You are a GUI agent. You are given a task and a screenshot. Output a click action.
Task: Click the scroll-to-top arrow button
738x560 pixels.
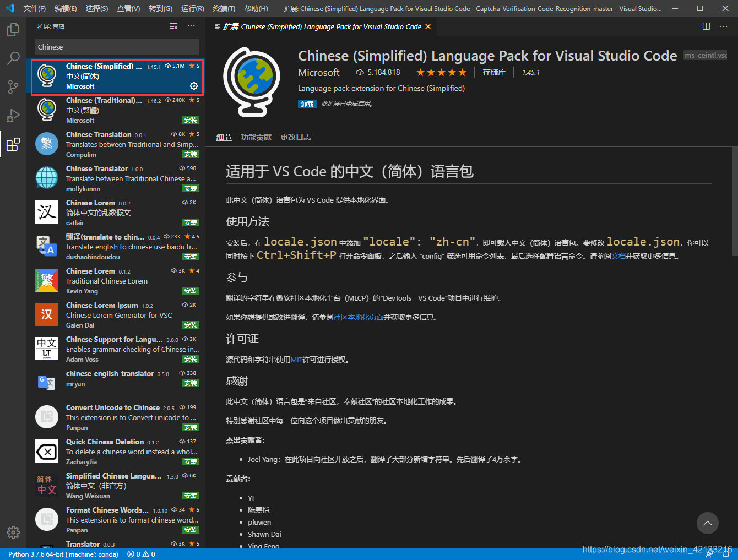(708, 523)
